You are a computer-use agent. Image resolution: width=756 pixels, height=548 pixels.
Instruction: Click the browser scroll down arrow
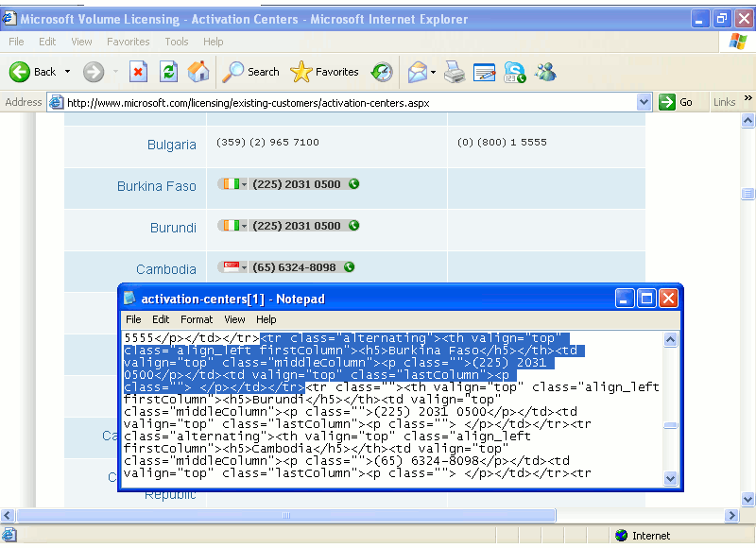click(747, 499)
